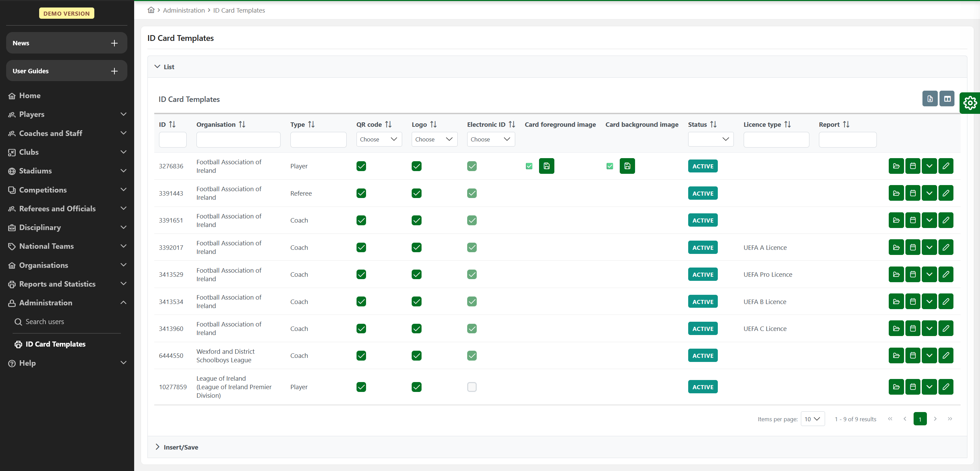Click pencil edit icon for template 3391443
The height and width of the screenshot is (471, 980).
pos(946,193)
